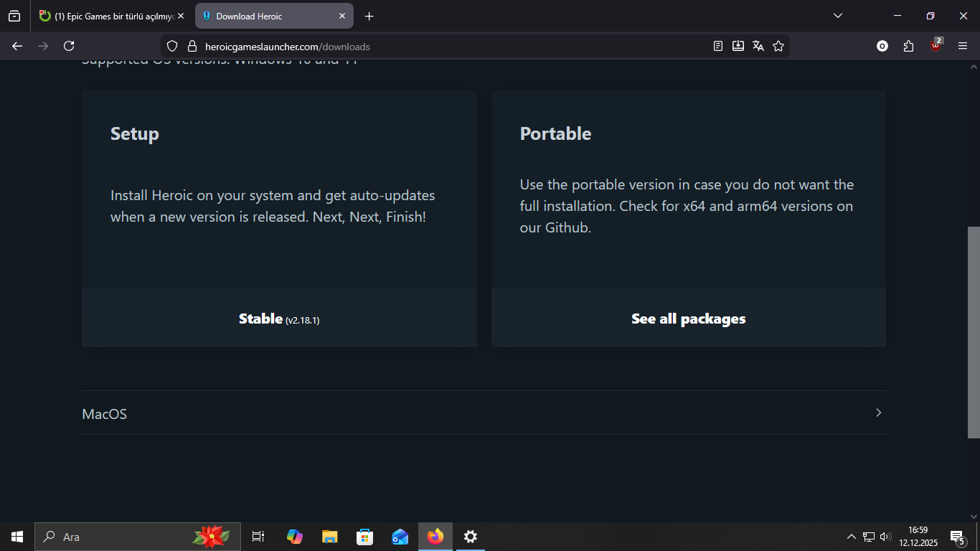980x551 pixels.
Task: Reload the current page
Action: pos(69,46)
